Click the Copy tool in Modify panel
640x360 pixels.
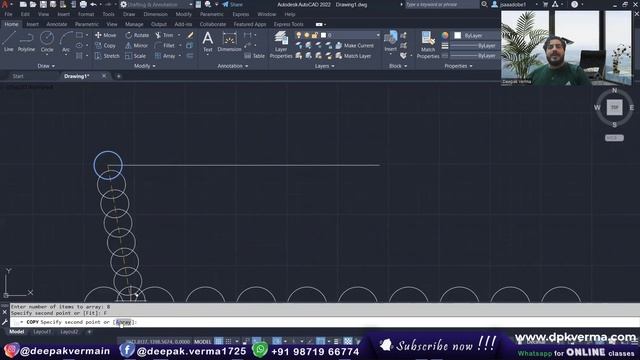point(106,46)
